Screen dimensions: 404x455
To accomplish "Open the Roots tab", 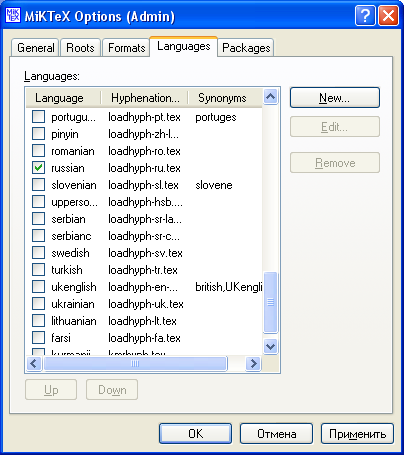I will [x=80, y=48].
